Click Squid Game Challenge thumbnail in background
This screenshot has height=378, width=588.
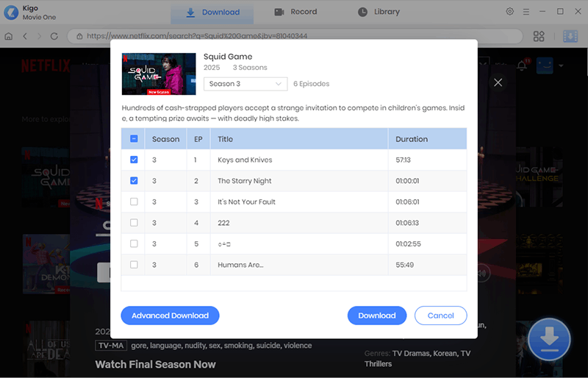click(539, 176)
